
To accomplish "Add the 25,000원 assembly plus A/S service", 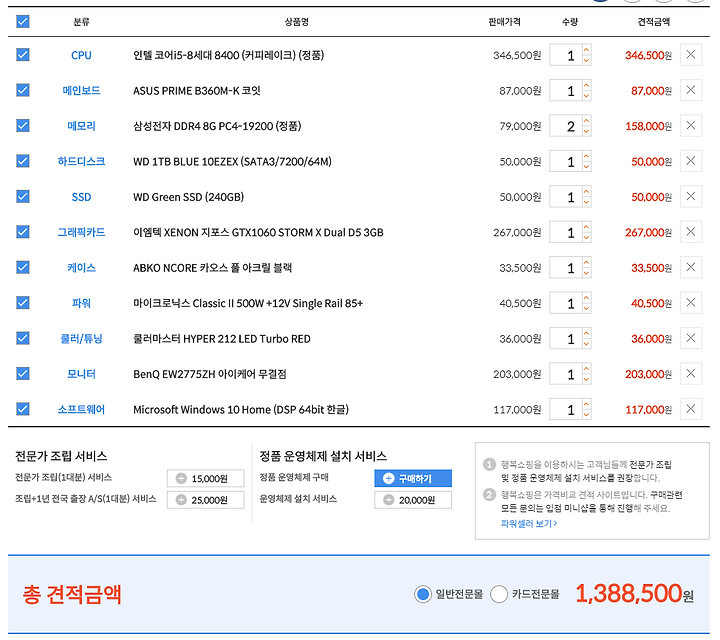I will pos(205,500).
